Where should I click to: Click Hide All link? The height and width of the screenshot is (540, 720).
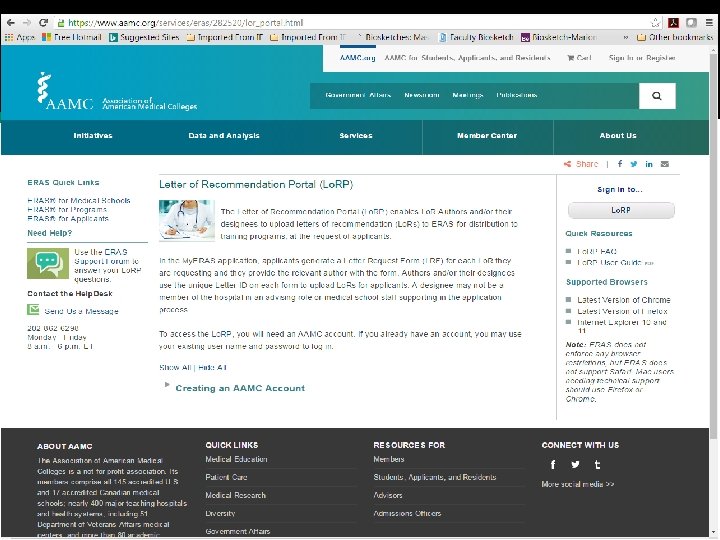point(213,367)
